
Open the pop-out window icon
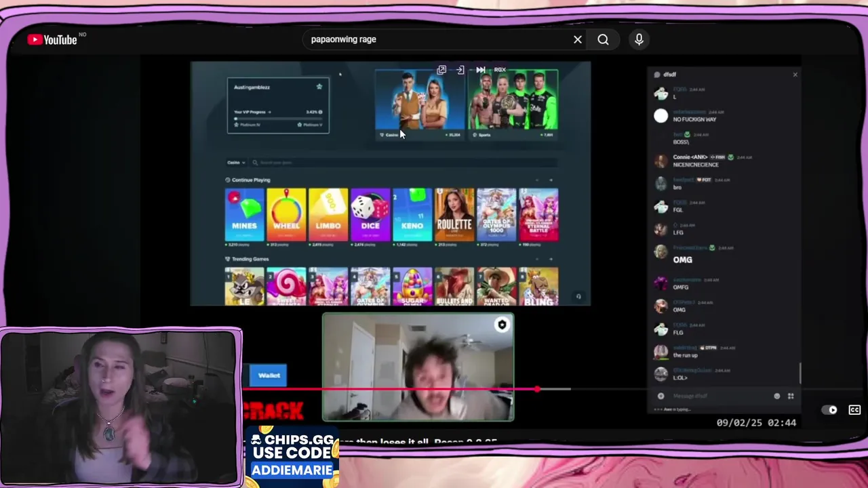pos(441,70)
